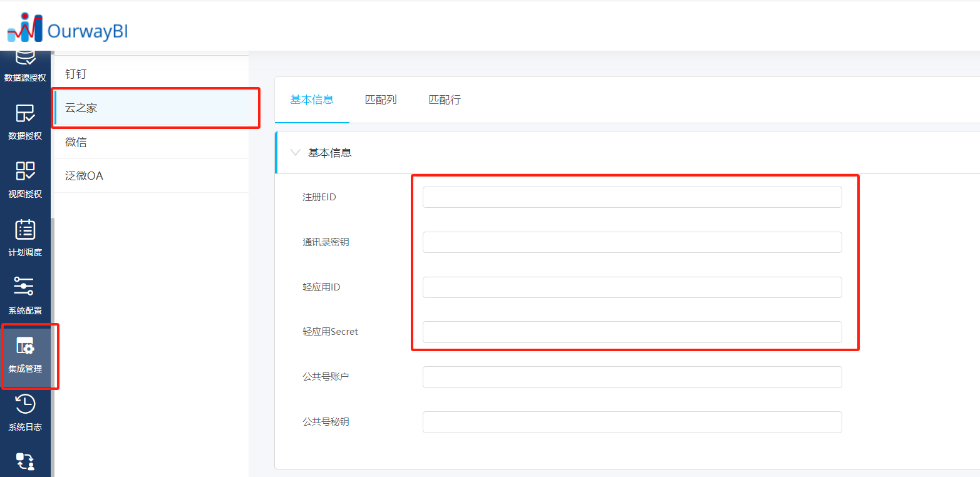
Task: Click the 通讯录密钥 label
Action: (x=326, y=242)
